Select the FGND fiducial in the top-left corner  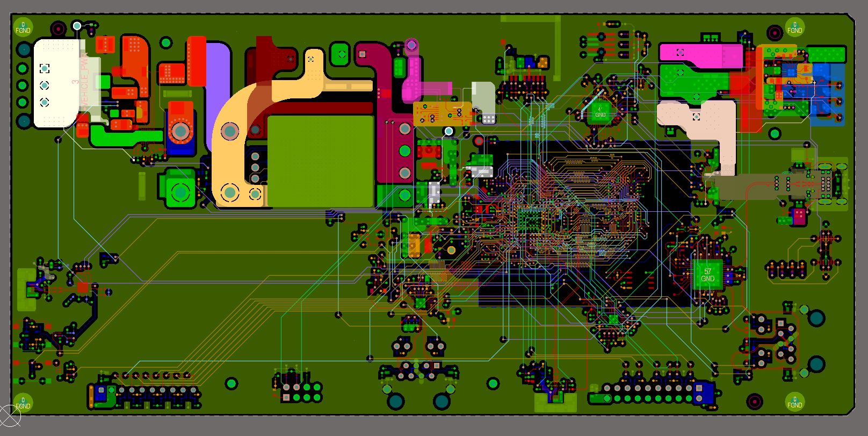click(23, 27)
